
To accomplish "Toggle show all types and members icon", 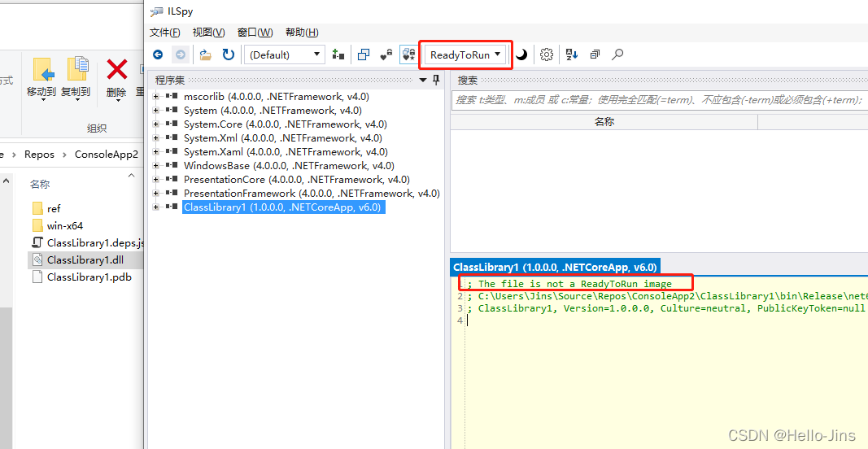I will point(408,54).
